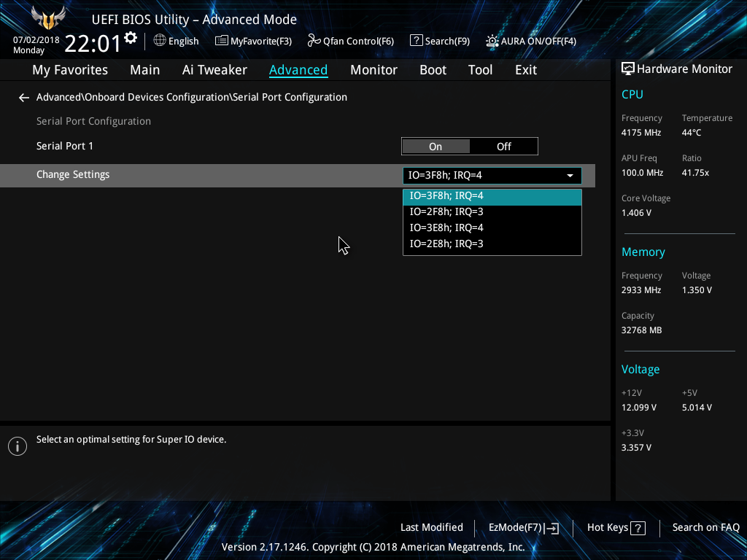This screenshot has width=747, height=560.
Task: Click the Memory Frequency 2933 MHz
Action: coord(640,290)
